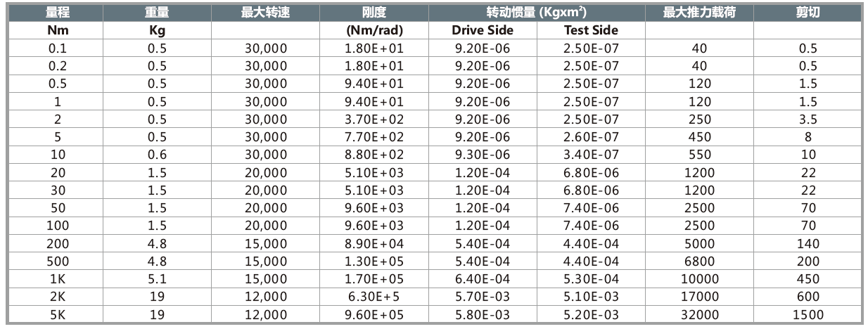Select Test Side value 5.30E-04
This screenshot has width=868, height=329.
[x=591, y=279]
